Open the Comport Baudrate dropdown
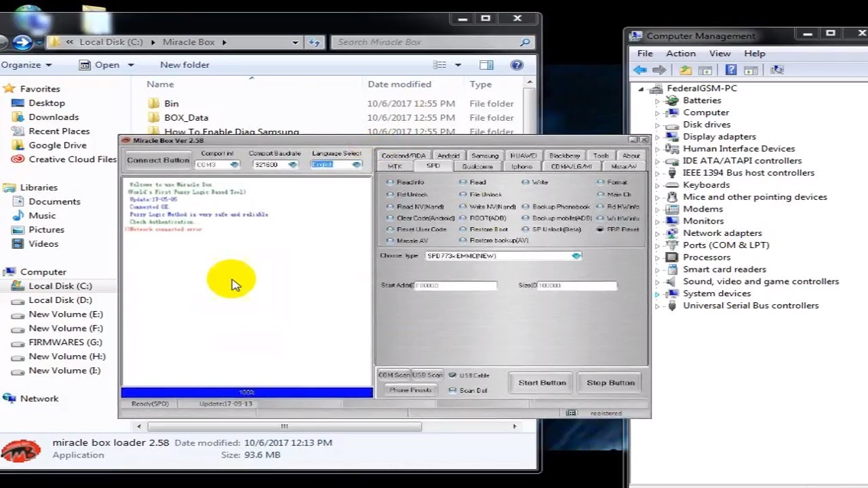Image resolution: width=868 pixels, height=488 pixels. pos(292,165)
